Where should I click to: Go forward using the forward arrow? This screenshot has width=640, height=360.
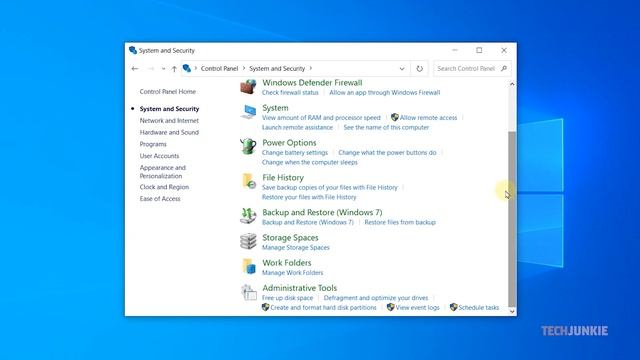[151, 69]
